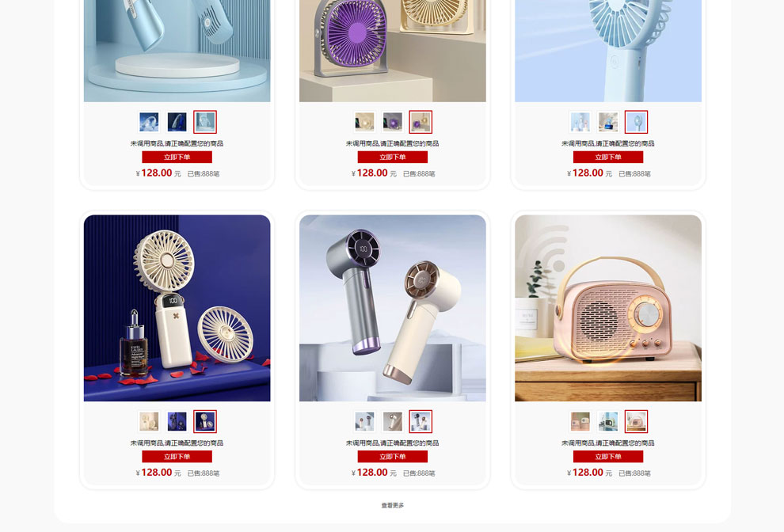The image size is (784, 532).
Task: Click 立即下单 under the navy blue fan product
Action: 177,457
